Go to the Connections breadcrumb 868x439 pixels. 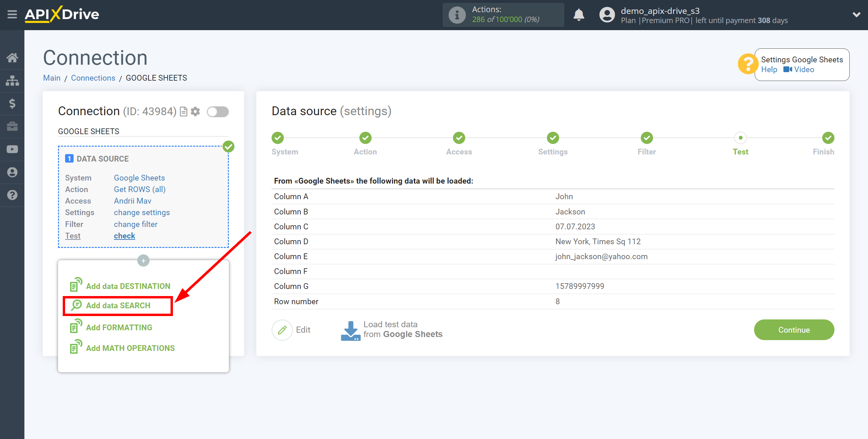(93, 78)
